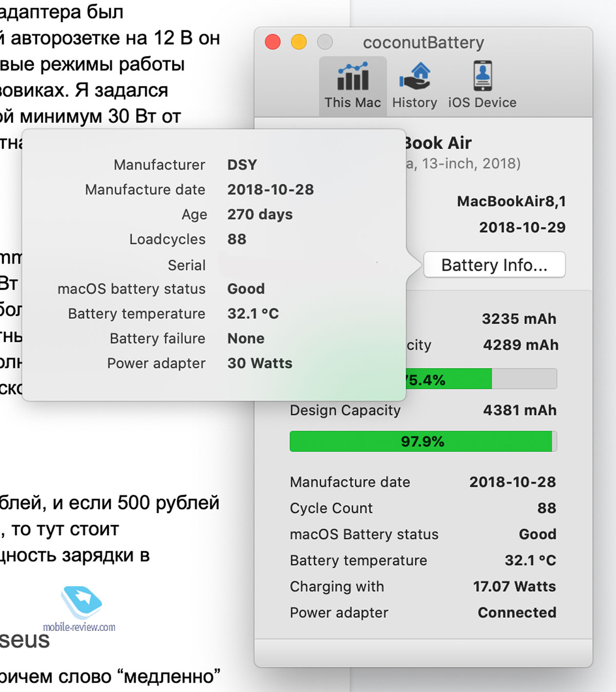
Task: Click the coconutBattery window title
Action: (x=423, y=43)
